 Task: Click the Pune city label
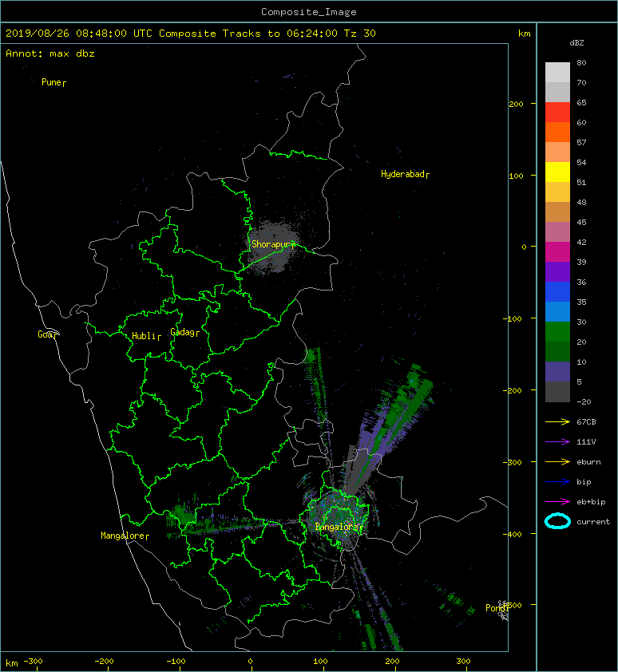pos(51,82)
